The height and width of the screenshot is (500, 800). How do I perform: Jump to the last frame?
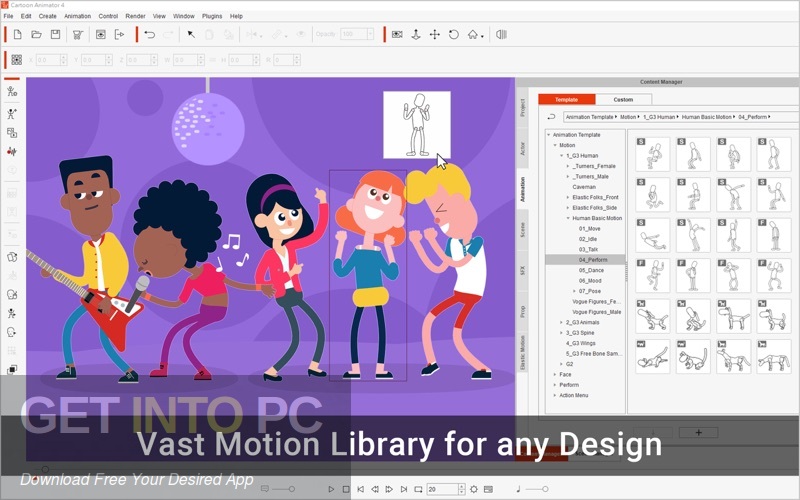(404, 489)
